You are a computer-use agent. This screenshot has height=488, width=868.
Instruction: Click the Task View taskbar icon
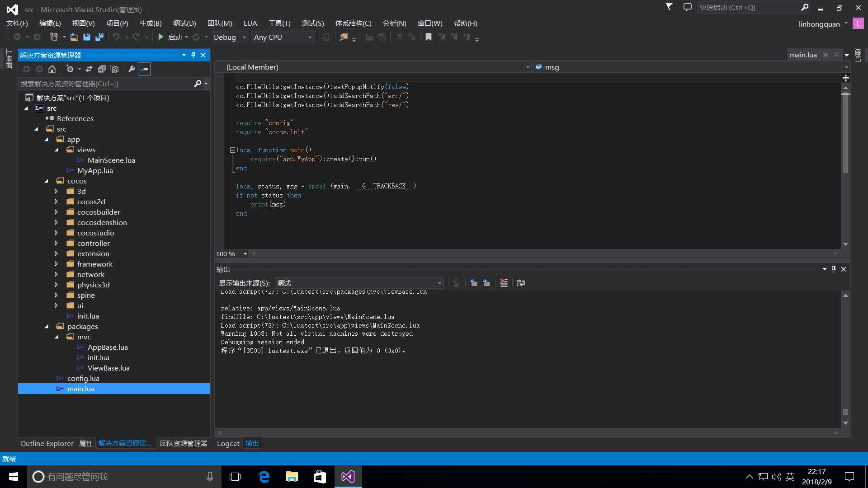(235, 477)
